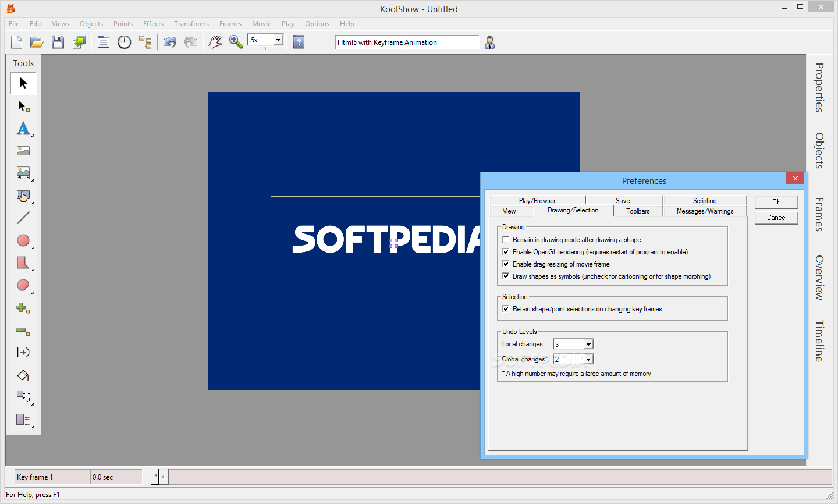838x504 pixels.
Task: Click the user avatar icon
Action: pos(489,42)
